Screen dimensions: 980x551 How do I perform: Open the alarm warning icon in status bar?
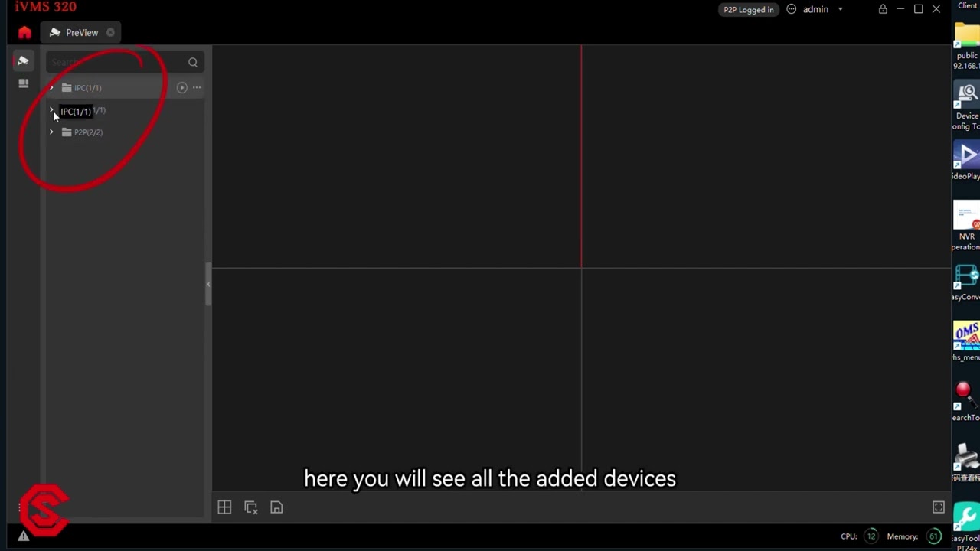(24, 536)
